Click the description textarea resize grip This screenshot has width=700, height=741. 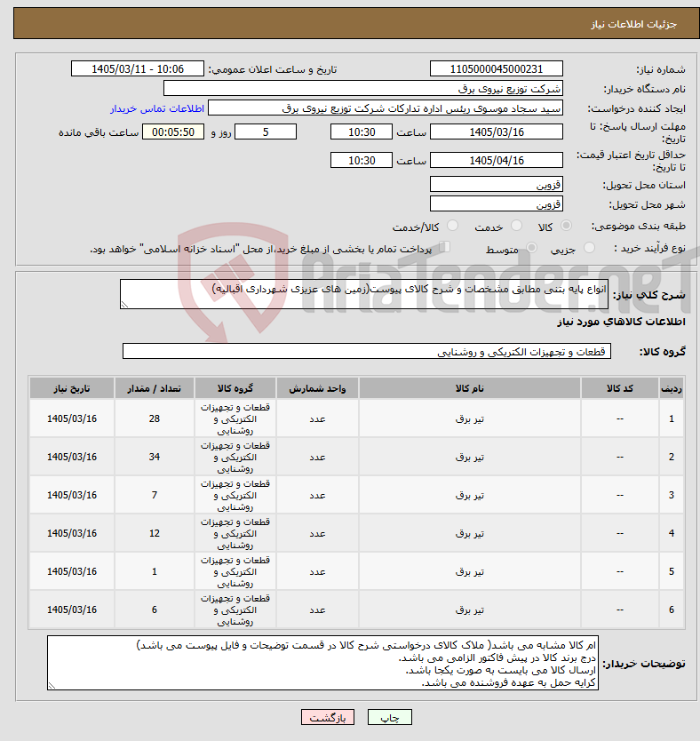[124, 305]
